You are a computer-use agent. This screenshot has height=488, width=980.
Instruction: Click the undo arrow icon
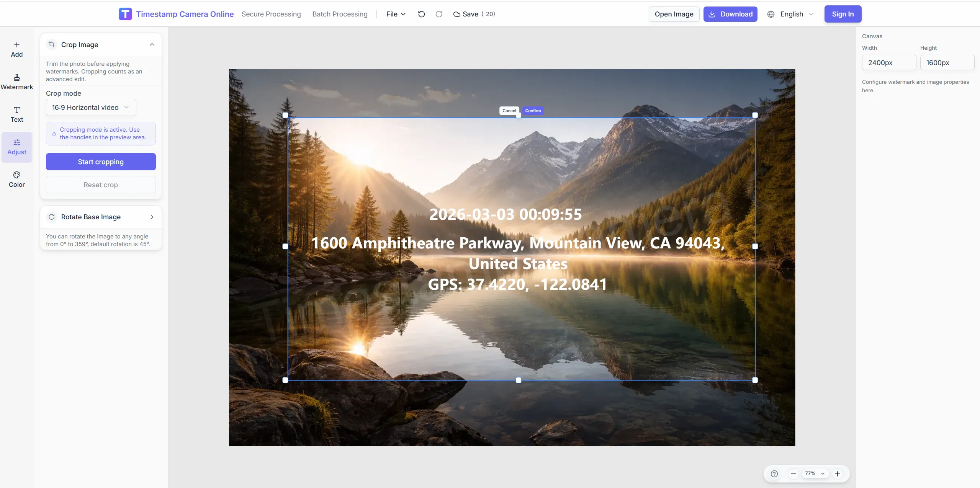pyautogui.click(x=421, y=14)
